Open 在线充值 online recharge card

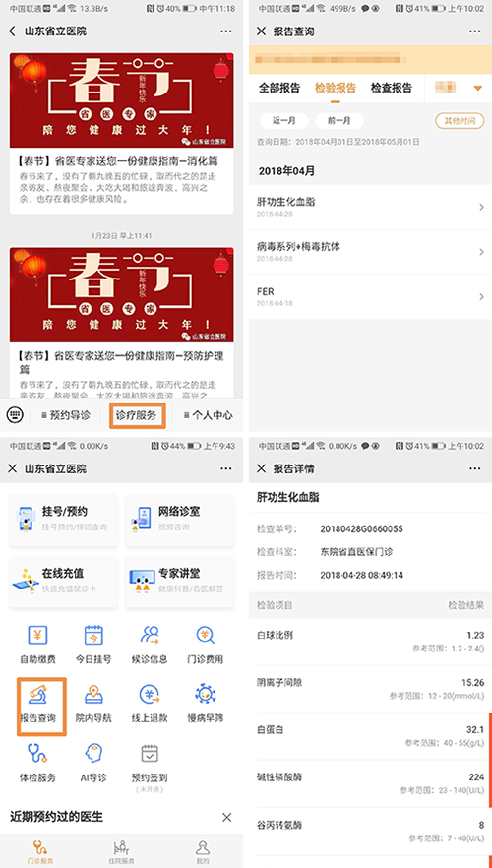pos(64,582)
